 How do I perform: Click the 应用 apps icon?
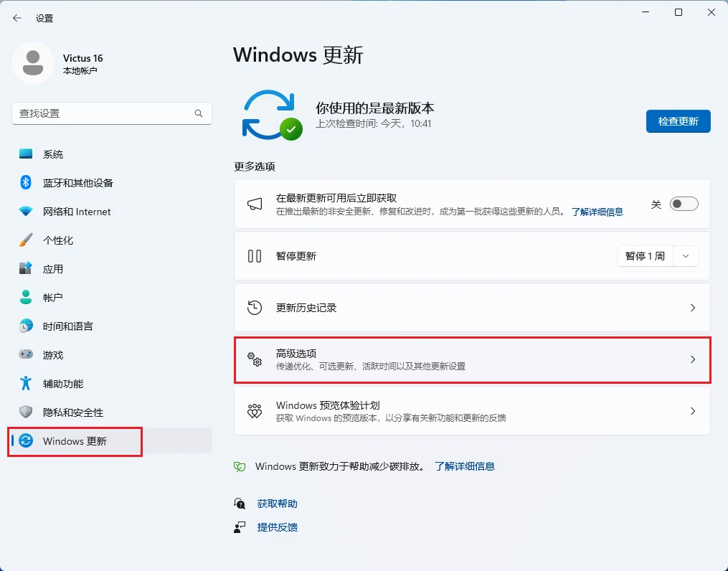click(26, 268)
